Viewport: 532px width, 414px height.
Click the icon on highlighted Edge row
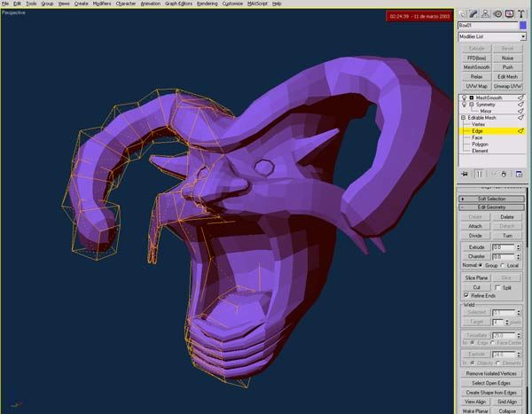click(x=520, y=131)
